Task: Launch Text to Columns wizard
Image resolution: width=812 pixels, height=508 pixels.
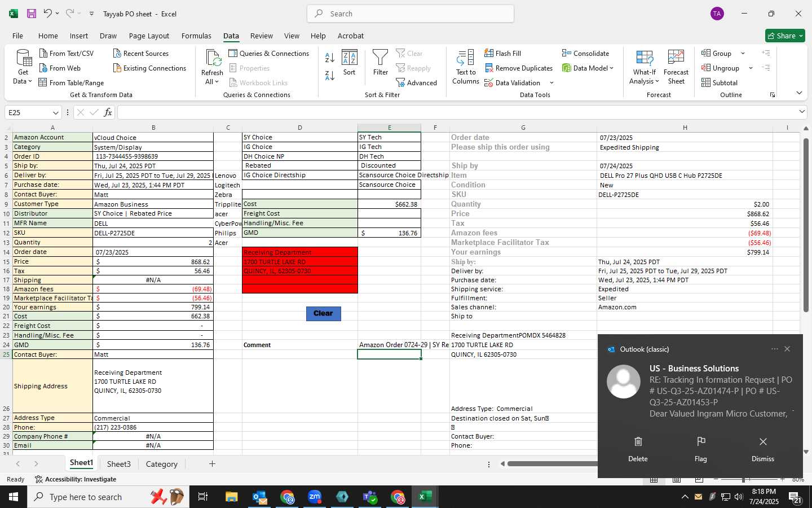Action: pos(466,67)
